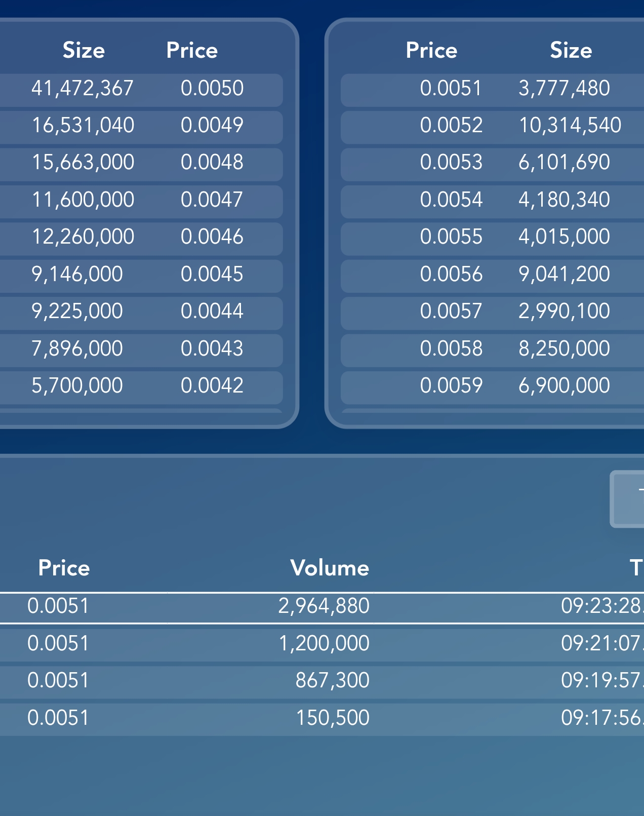
Task: Click the trades Price column header
Action: coord(64,568)
